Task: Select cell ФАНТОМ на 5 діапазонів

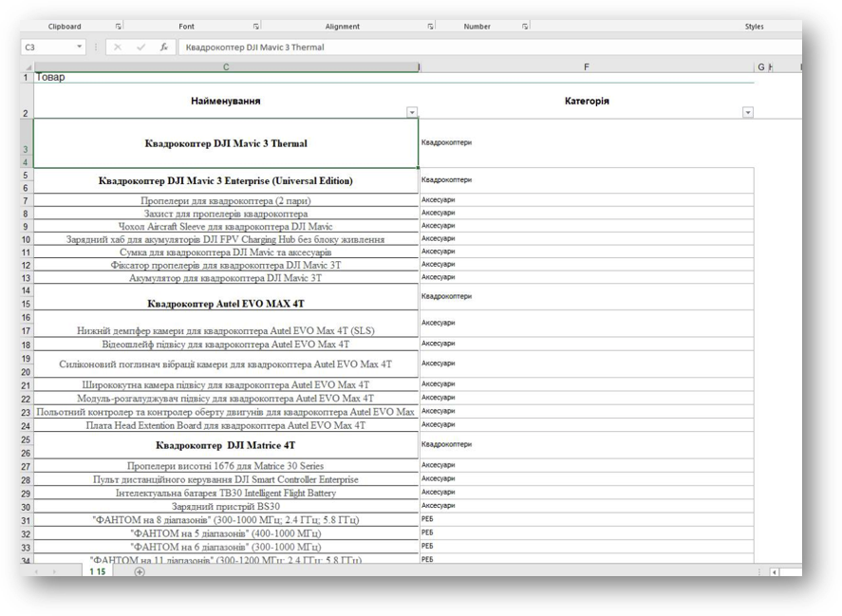Action: 226,533
